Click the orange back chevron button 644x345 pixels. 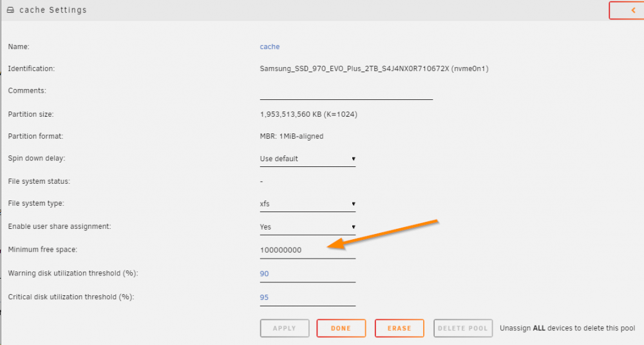click(x=627, y=10)
